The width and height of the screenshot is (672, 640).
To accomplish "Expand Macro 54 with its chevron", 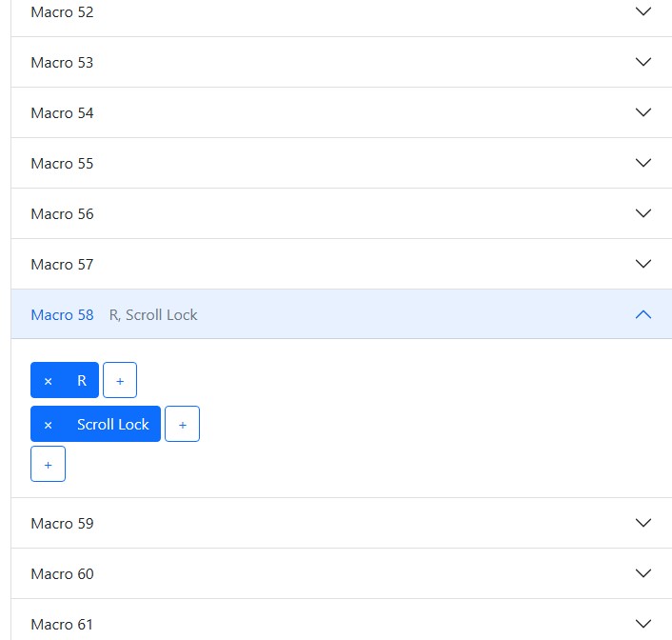I will tap(643, 112).
